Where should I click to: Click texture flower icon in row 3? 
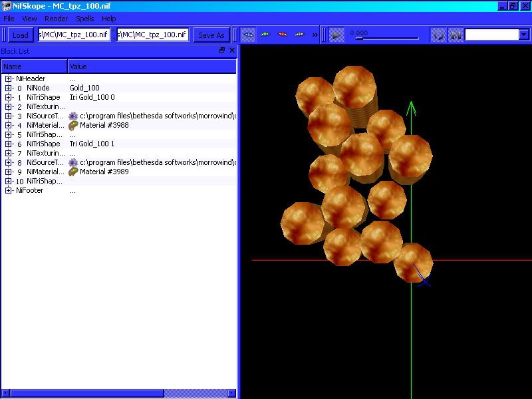pos(73,116)
